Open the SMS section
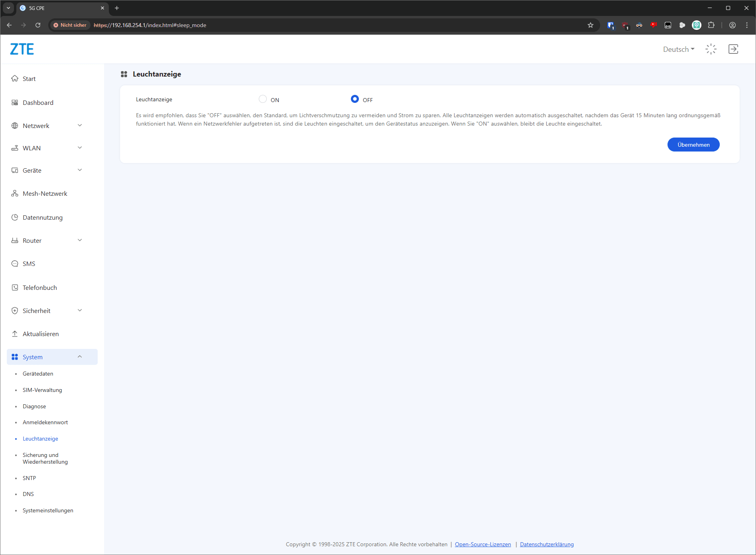756x555 pixels. click(29, 264)
